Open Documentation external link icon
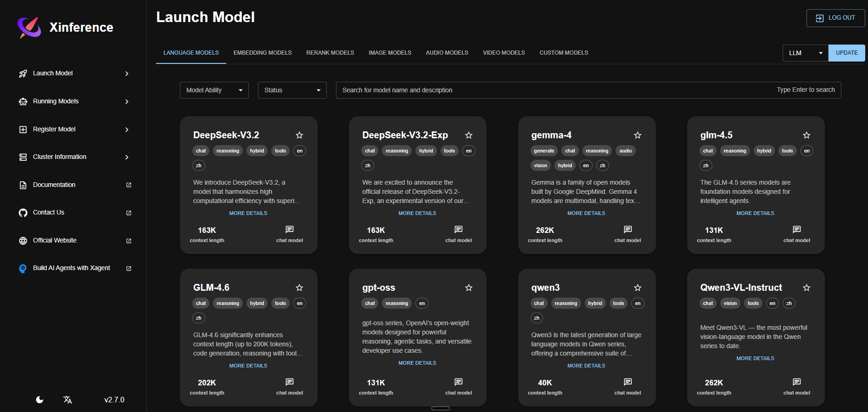The image size is (868, 412). click(129, 185)
